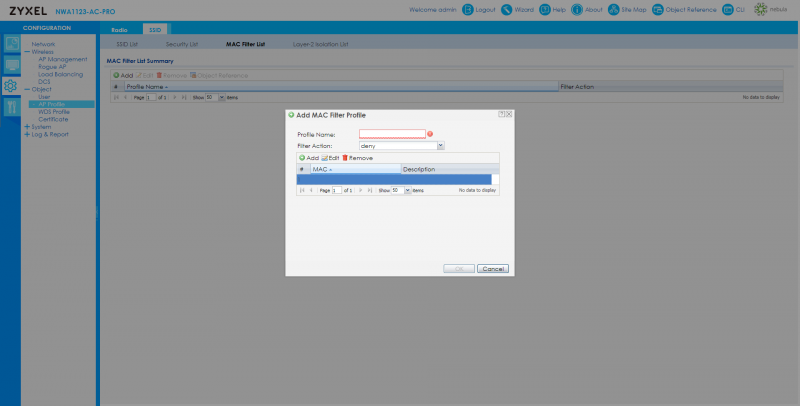The image size is (800, 406).
Task: Go to next page in dialog pager
Action: click(361, 190)
